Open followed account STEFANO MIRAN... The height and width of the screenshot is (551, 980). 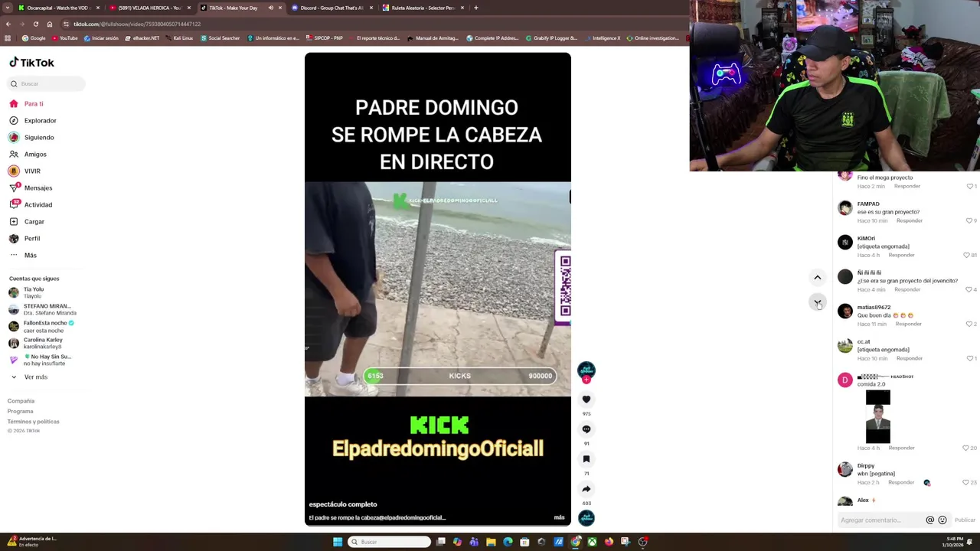[42, 309]
